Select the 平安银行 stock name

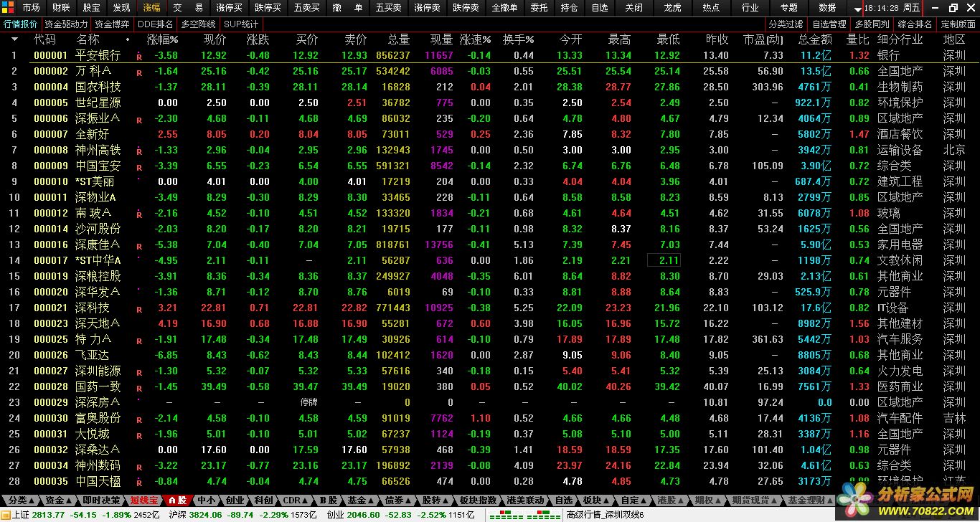coord(98,55)
